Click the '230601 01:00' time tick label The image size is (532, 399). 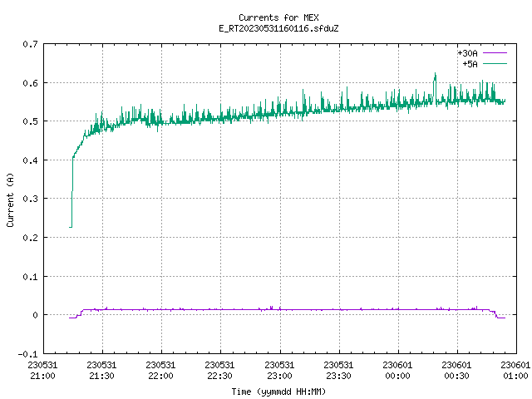[x=515, y=370]
